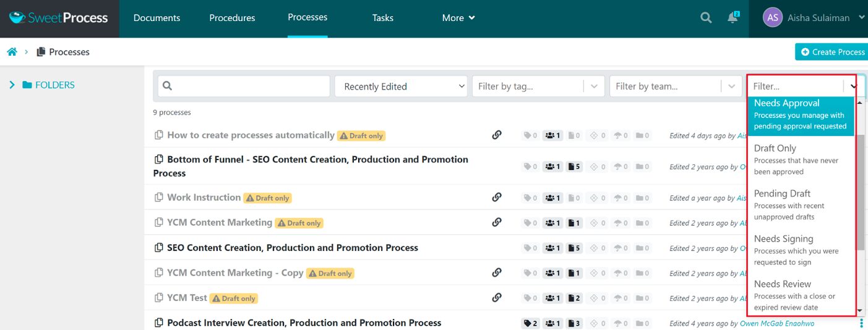Image resolution: width=868 pixels, height=330 pixels.
Task: Click link icon beside YCM Test process
Action: [x=497, y=297]
